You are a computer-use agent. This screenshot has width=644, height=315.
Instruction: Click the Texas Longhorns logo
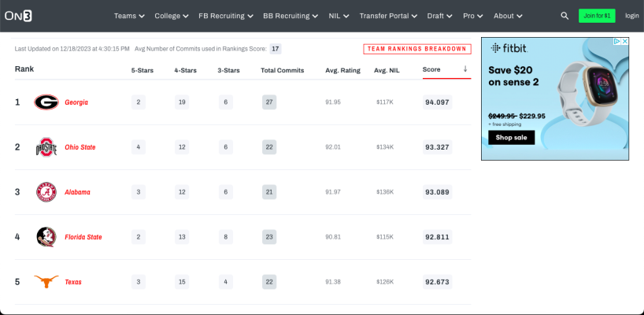pyautogui.click(x=46, y=282)
